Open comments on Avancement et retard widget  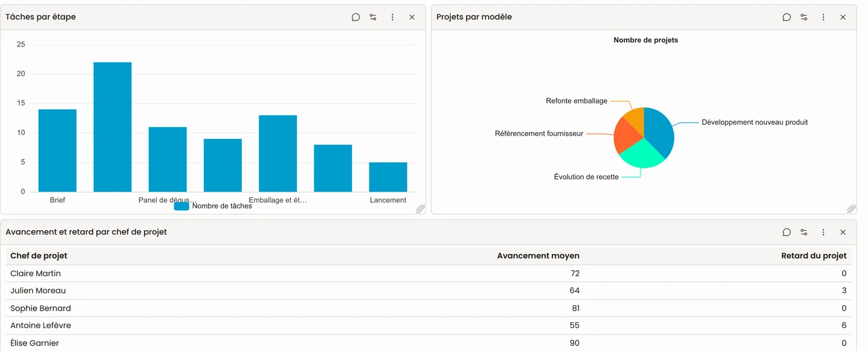(x=787, y=233)
